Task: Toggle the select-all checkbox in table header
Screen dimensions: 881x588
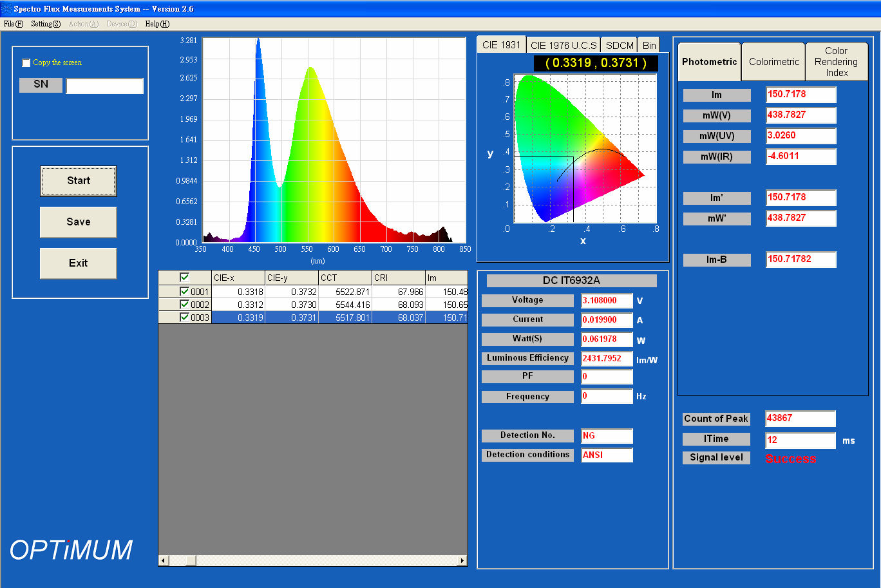Action: (x=185, y=278)
